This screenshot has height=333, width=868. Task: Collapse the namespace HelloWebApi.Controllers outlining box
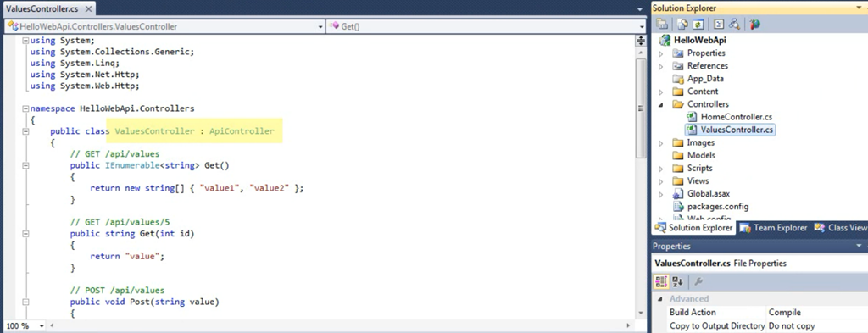point(25,108)
